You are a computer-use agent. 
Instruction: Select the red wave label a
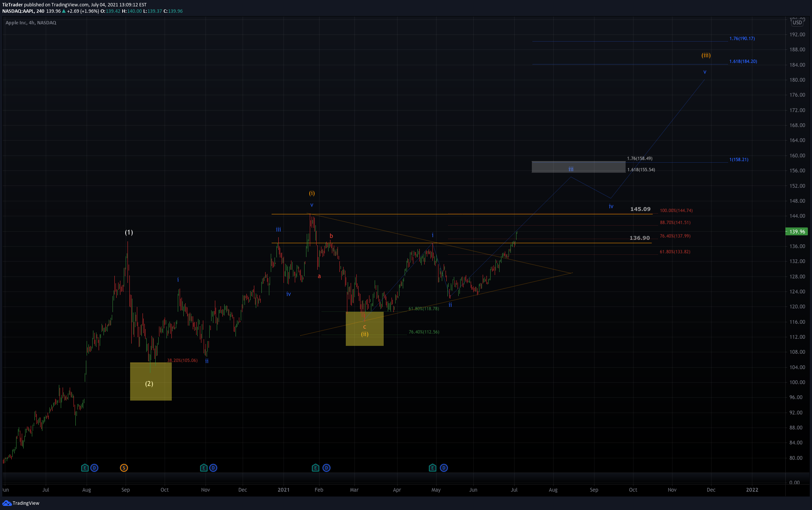[319, 276]
